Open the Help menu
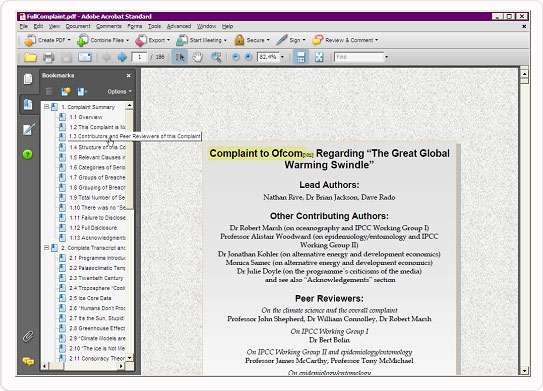This screenshot has width=543, height=391. point(227,26)
